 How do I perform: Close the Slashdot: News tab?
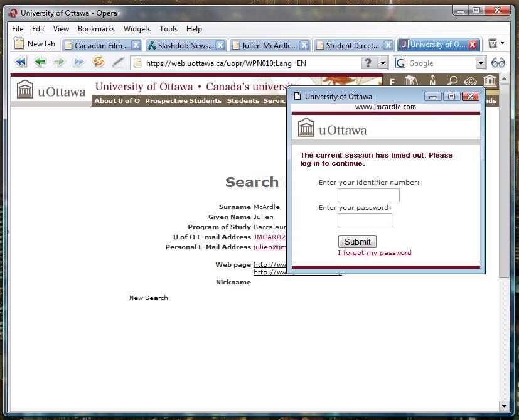coord(220,45)
